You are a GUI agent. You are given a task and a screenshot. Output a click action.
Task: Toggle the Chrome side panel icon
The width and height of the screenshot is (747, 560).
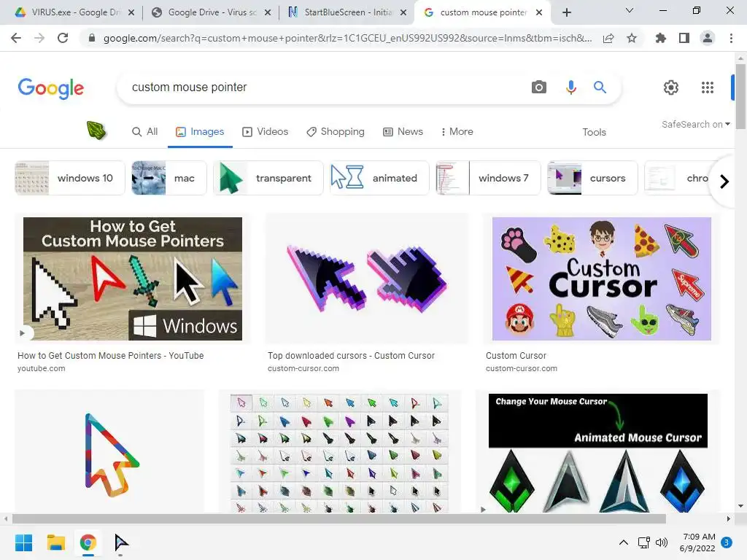pos(684,38)
